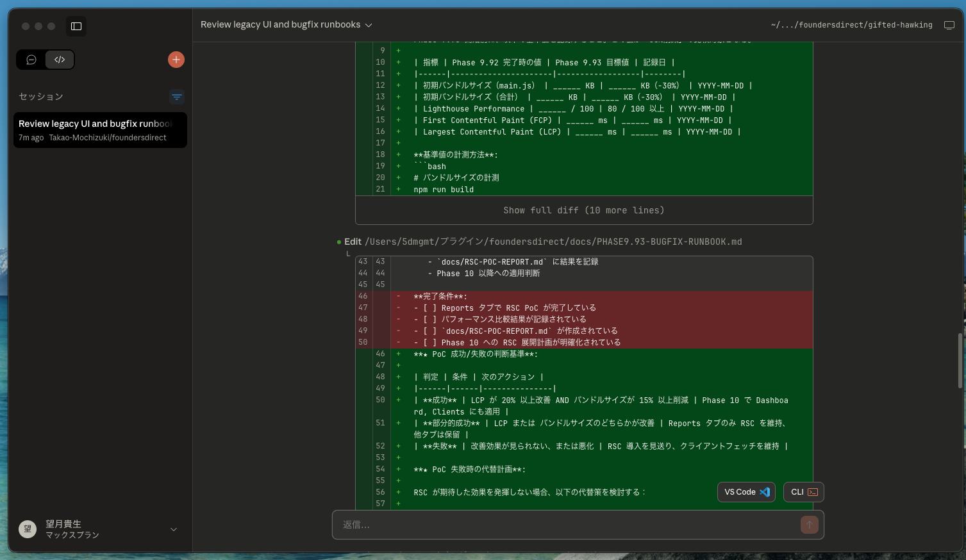Open the session filter icon

pyautogui.click(x=177, y=97)
